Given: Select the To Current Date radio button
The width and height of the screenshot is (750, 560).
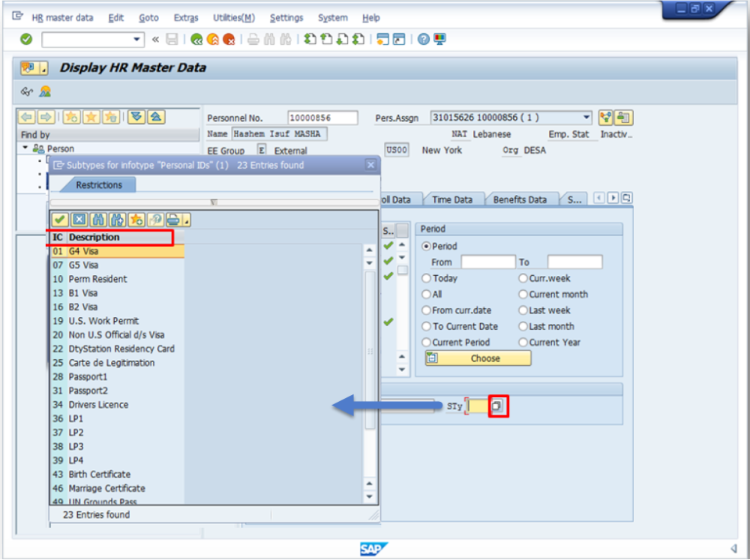Looking at the screenshot, I should (426, 326).
